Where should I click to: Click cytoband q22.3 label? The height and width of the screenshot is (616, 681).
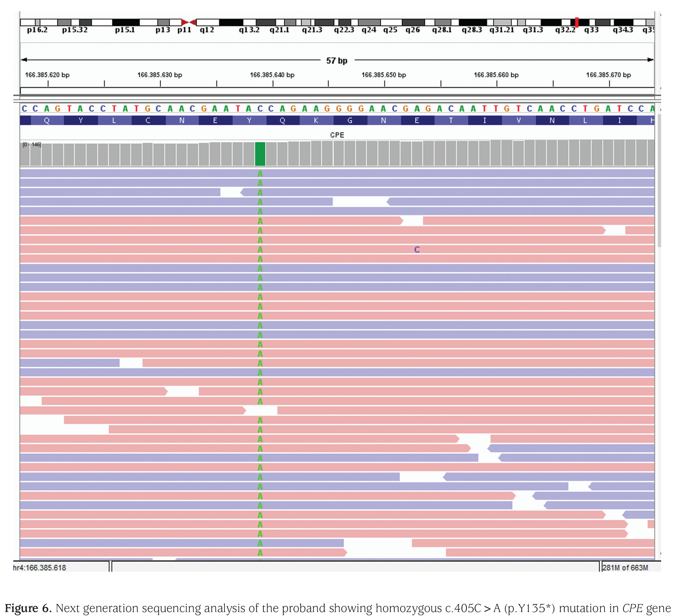344,30
